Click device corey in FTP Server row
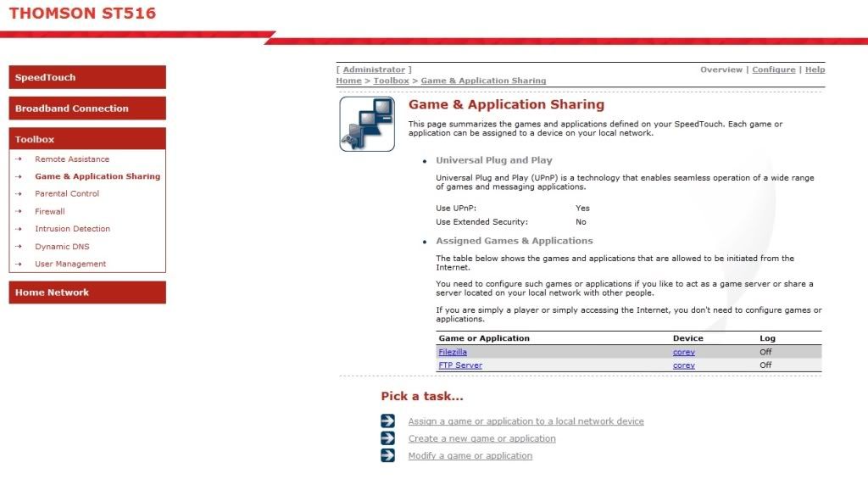Image resolution: width=868 pixels, height=496 pixels. (684, 365)
